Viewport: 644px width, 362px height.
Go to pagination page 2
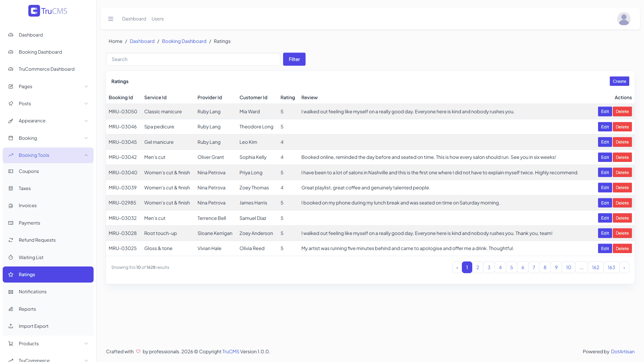tap(478, 267)
